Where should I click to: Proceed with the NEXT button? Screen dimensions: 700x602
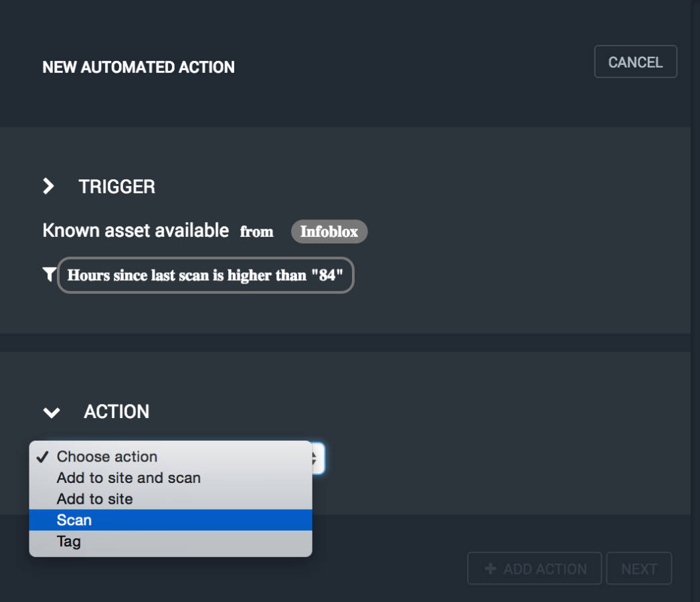[x=638, y=569]
